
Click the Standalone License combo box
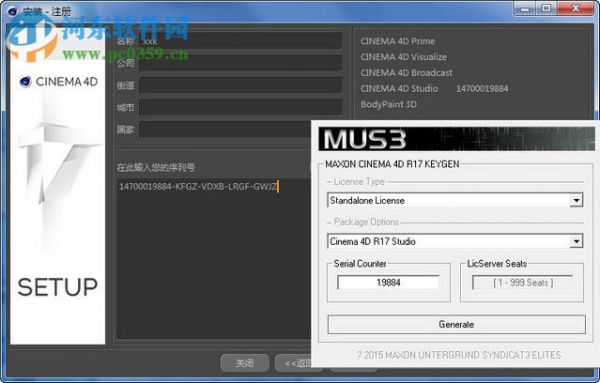coord(455,200)
